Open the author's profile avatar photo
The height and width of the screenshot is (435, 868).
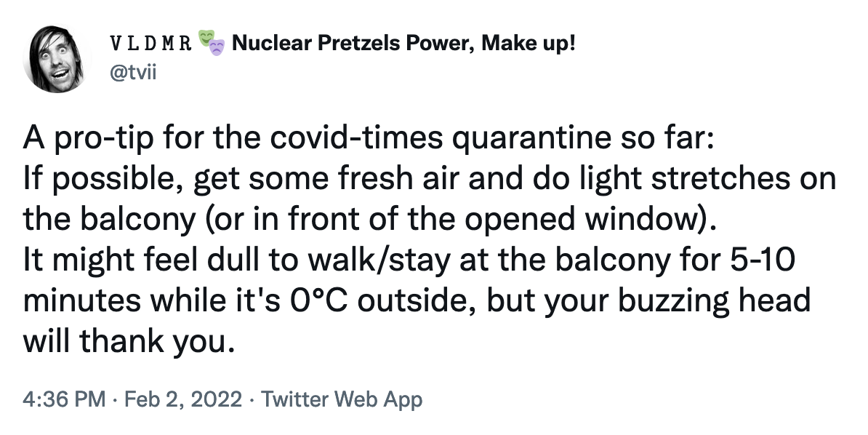(57, 58)
